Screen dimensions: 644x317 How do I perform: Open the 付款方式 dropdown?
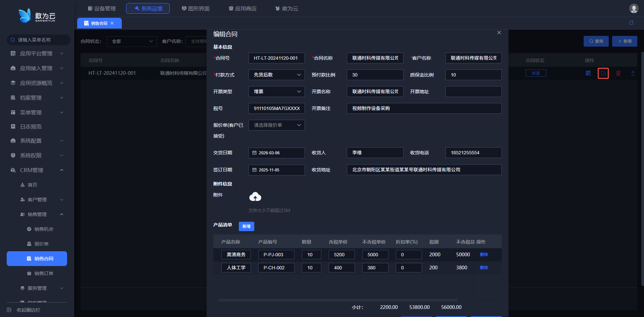click(276, 75)
